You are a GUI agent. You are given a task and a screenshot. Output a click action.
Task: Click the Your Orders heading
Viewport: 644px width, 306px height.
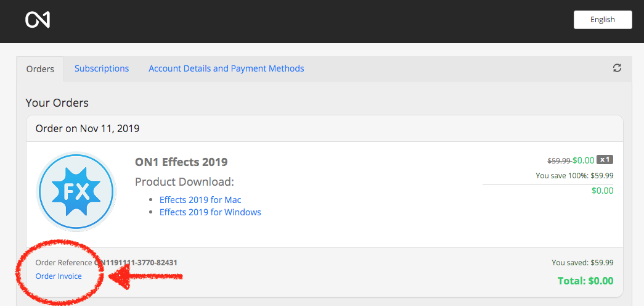57,102
